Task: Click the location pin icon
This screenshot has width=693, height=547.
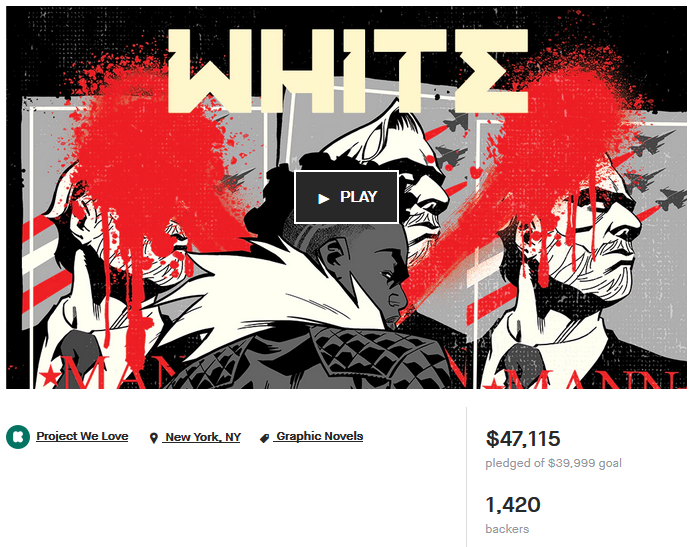Action: tap(153, 438)
